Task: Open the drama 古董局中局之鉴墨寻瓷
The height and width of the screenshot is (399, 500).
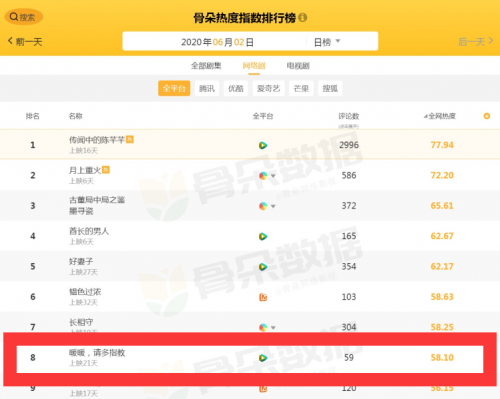Action: 97,205
